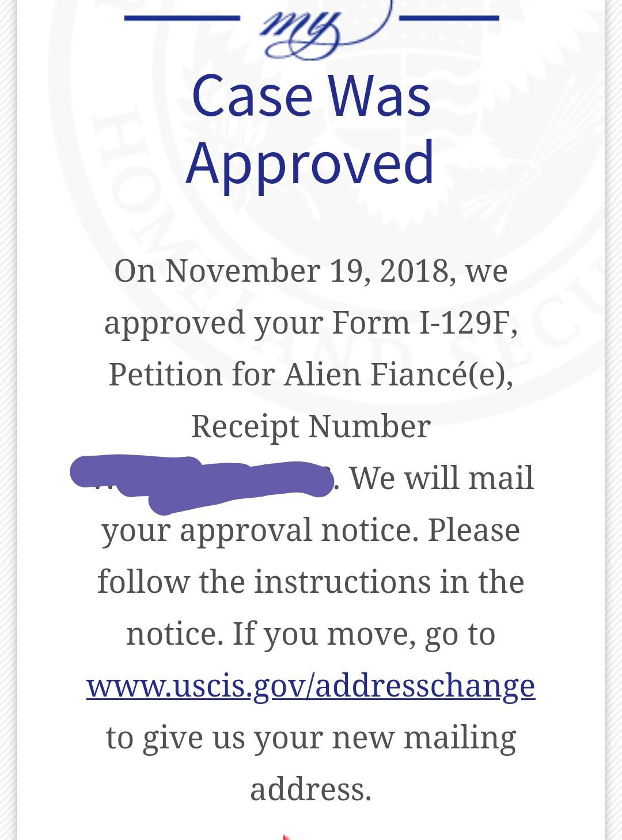Tap the 'Receipt Number' label
The height and width of the screenshot is (840, 622).
tap(311, 426)
